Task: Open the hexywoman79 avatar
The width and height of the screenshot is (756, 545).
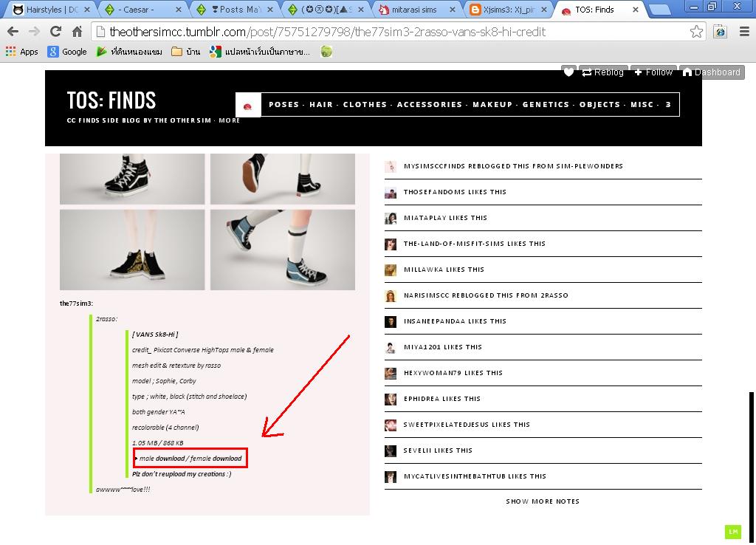Action: click(391, 373)
